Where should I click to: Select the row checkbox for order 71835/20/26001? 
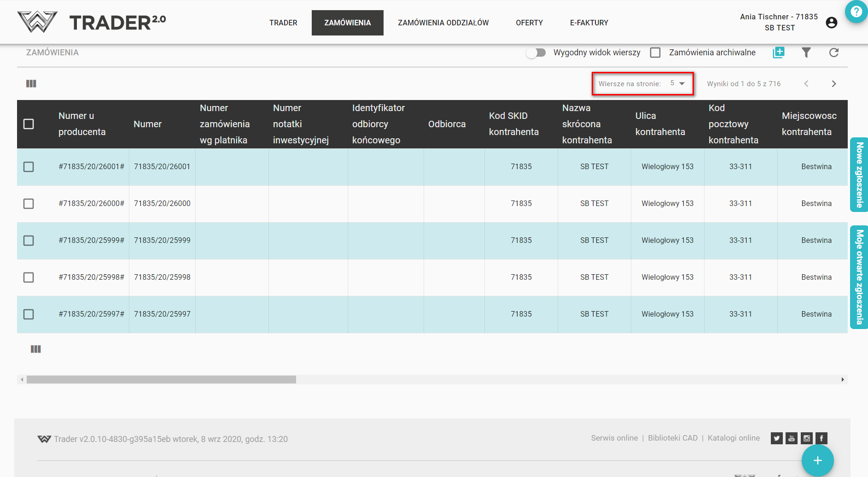coord(29,166)
